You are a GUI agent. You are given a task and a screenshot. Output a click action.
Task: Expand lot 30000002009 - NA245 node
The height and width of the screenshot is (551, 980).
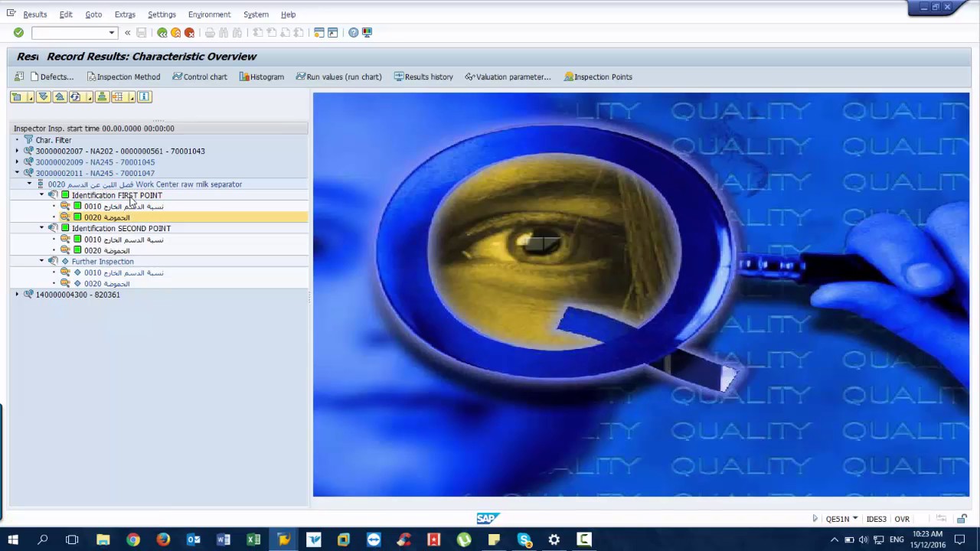[17, 162]
